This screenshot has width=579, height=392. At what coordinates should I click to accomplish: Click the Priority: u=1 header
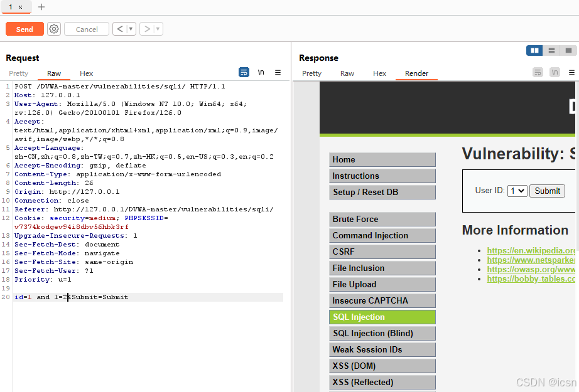[43, 280]
